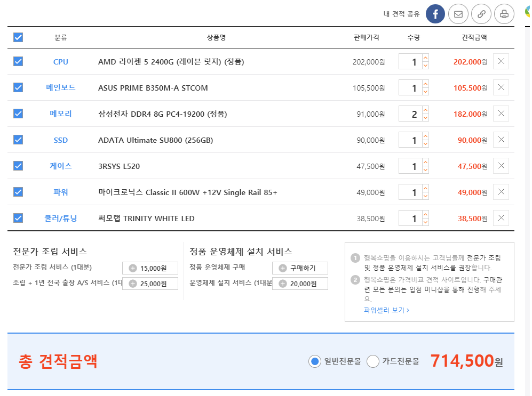This screenshot has height=396, width=532.
Task: Decrease 쿨러/튜닝 quantity with down arrow
Action: [x=425, y=222]
